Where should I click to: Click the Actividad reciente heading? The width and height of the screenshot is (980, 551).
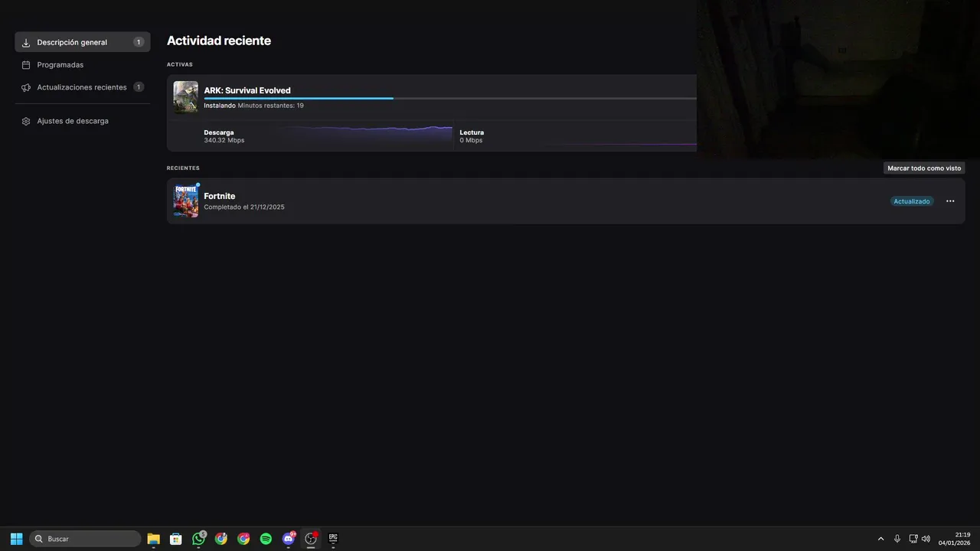tap(219, 41)
